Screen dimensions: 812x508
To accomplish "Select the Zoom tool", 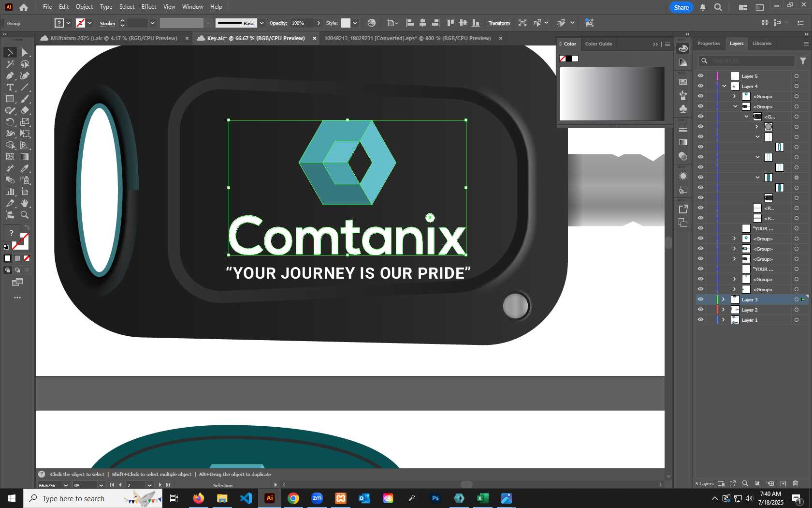I will tap(25, 215).
